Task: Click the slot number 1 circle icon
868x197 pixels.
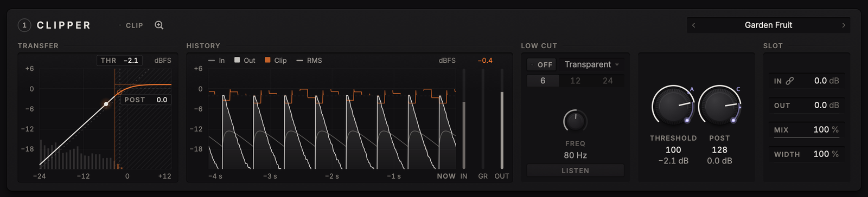Action: pos(24,25)
